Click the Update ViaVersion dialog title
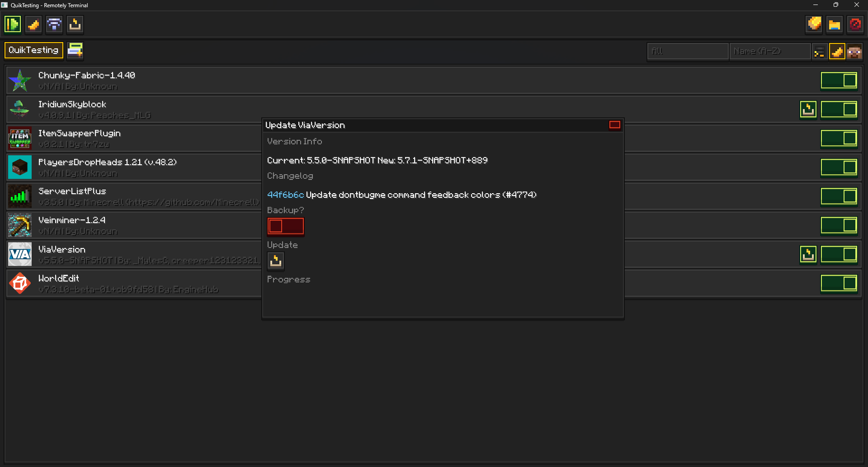Screen dimensions: 868x467 305,125
